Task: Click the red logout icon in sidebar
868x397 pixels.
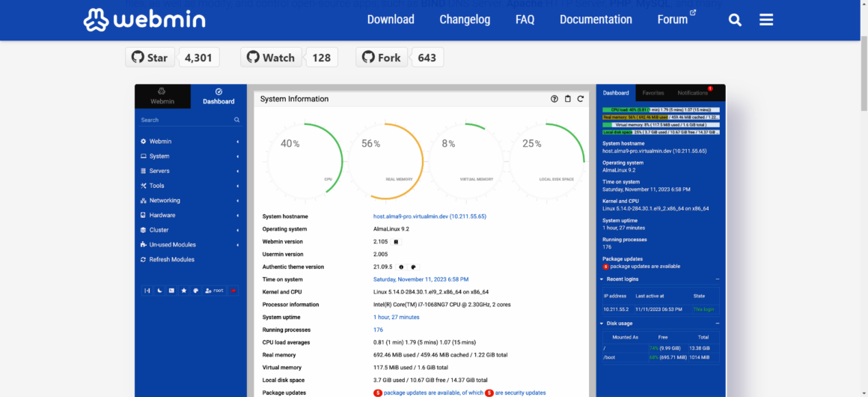Action: click(x=233, y=291)
